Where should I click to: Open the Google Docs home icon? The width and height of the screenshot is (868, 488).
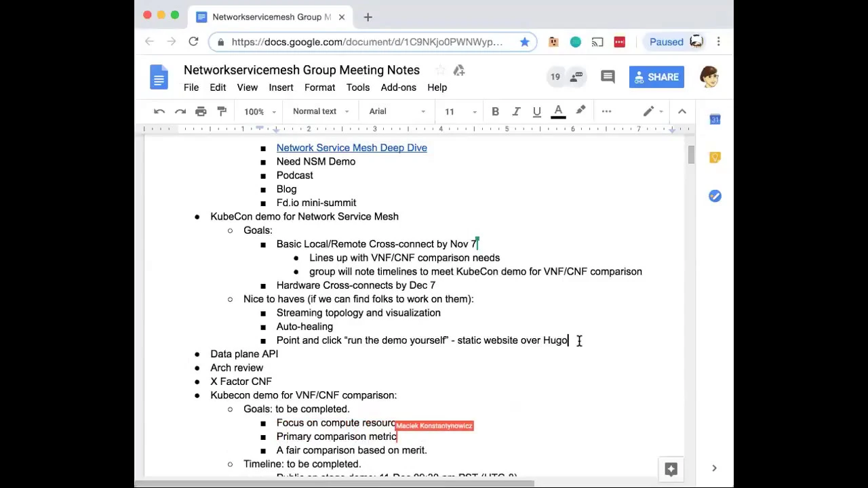coord(159,77)
